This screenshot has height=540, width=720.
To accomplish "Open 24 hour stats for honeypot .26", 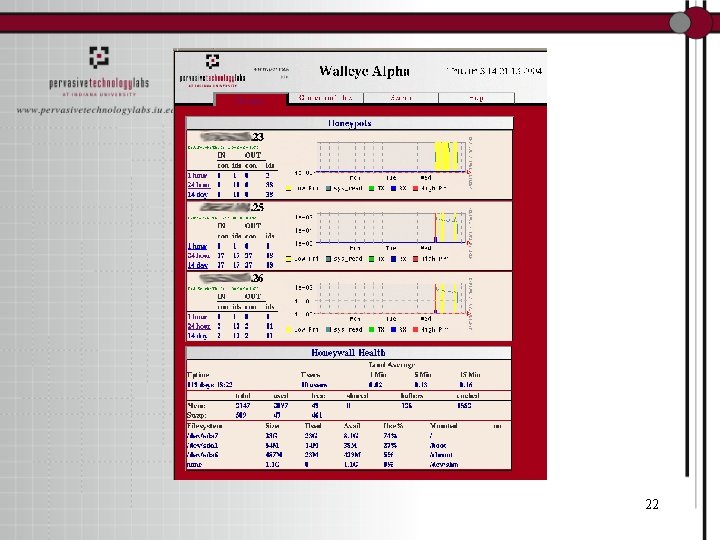I will pos(198,326).
